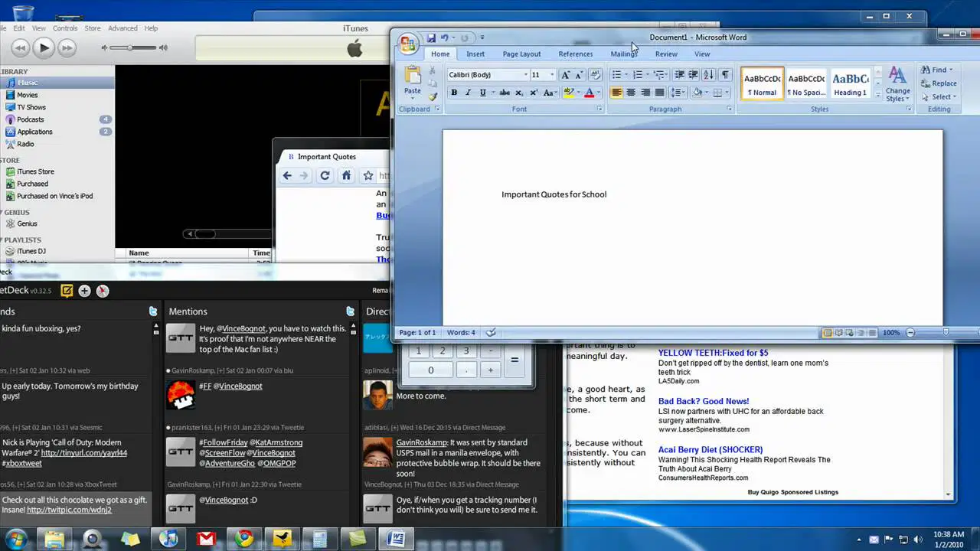Viewport: 980px width, 551px height.
Task: Add a column in TweetDeck
Action: (x=84, y=291)
